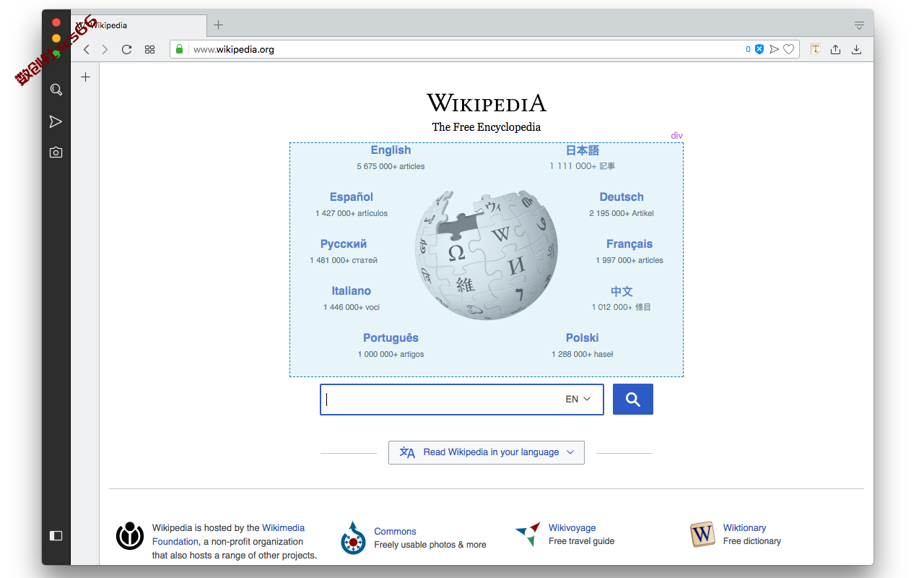924x578 pixels.
Task: Click the T extension icon in toolbar
Action: click(x=815, y=49)
